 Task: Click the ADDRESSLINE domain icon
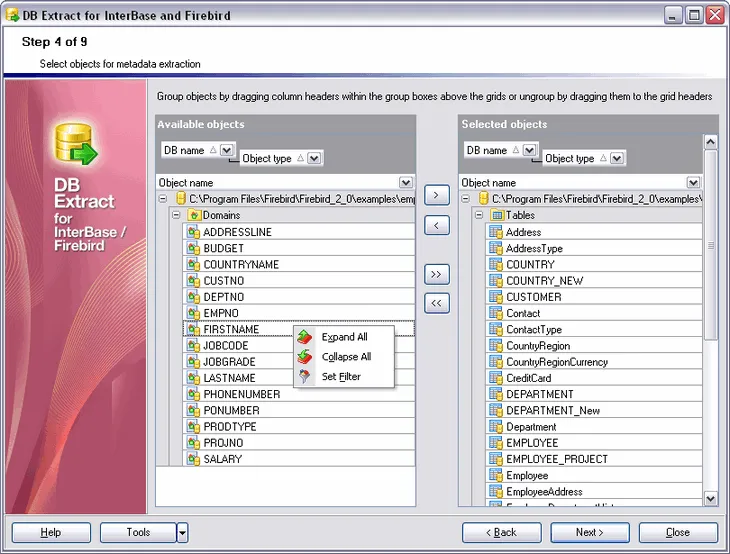tap(193, 232)
